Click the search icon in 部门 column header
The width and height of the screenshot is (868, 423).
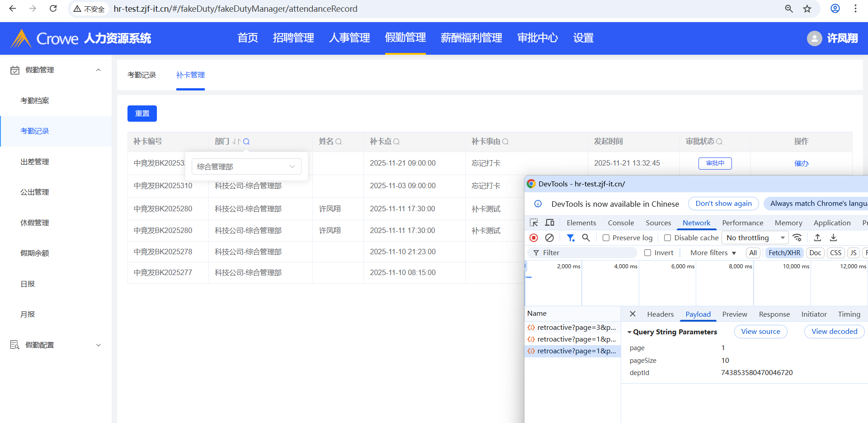pos(246,142)
